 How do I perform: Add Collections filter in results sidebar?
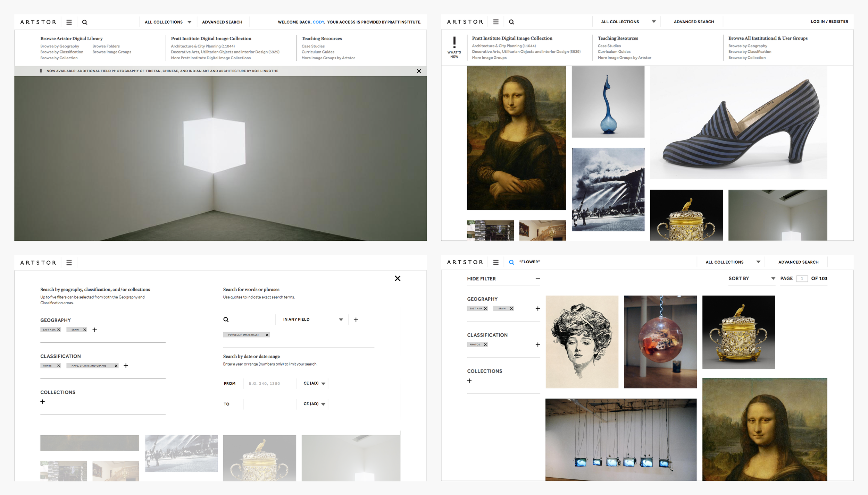[469, 381]
